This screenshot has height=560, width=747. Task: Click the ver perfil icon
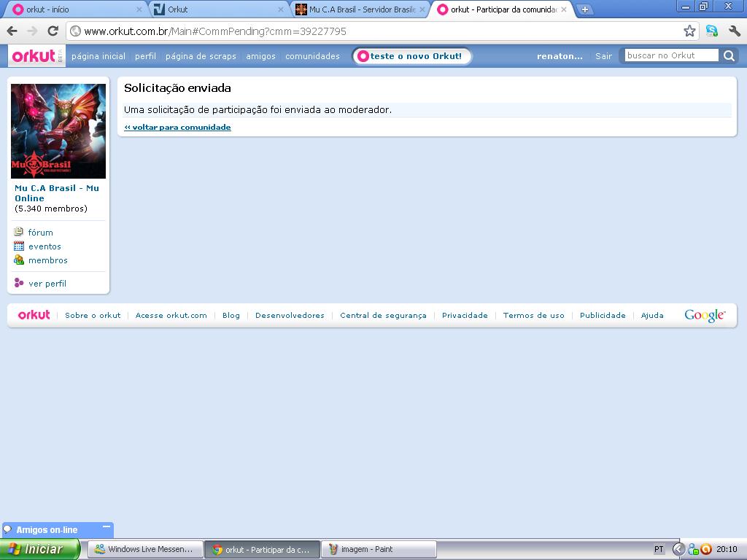point(19,283)
